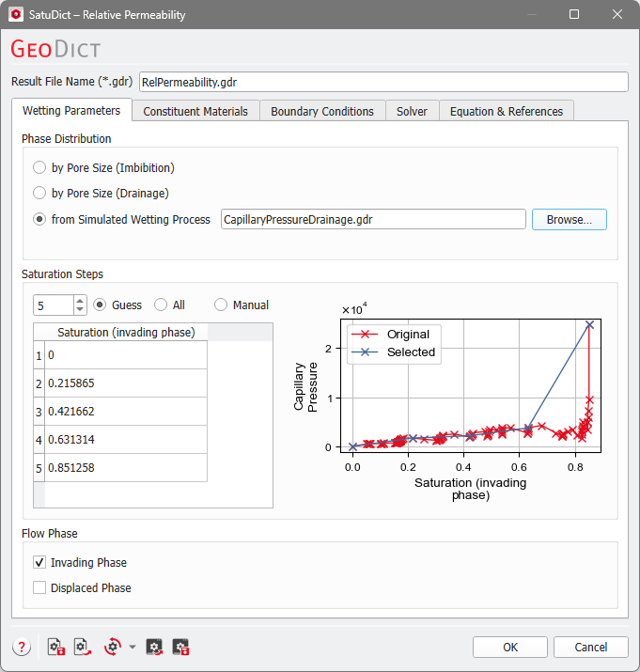Select saturation table cell 0.421662
640x672 pixels.
tap(126, 412)
